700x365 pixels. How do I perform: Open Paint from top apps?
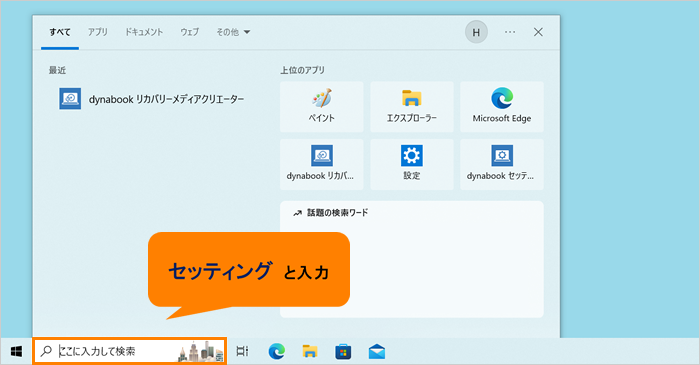(321, 107)
